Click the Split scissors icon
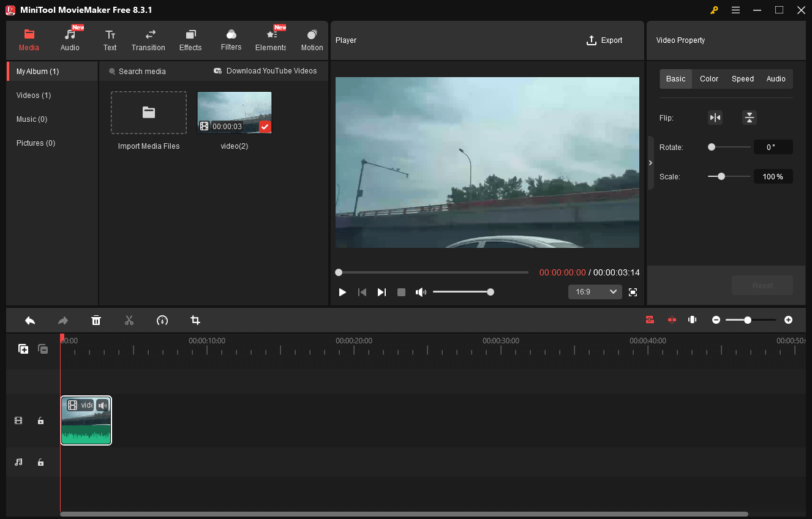The height and width of the screenshot is (519, 812). click(129, 320)
